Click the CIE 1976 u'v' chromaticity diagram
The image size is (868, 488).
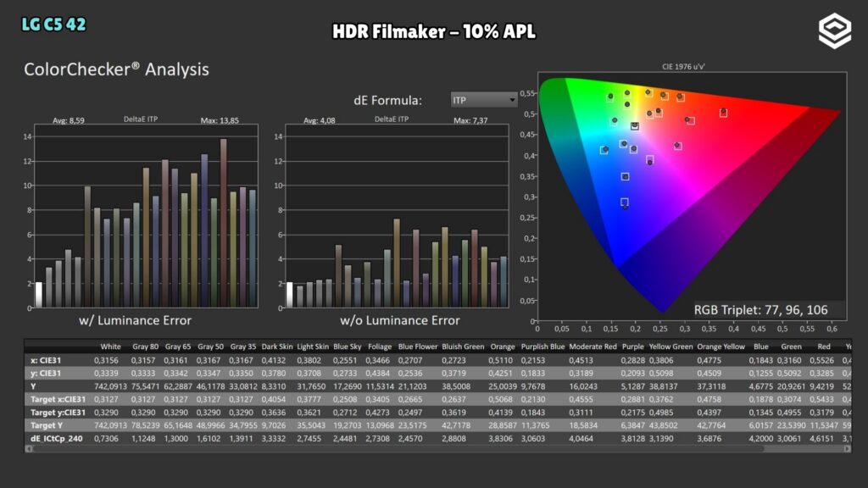point(692,196)
